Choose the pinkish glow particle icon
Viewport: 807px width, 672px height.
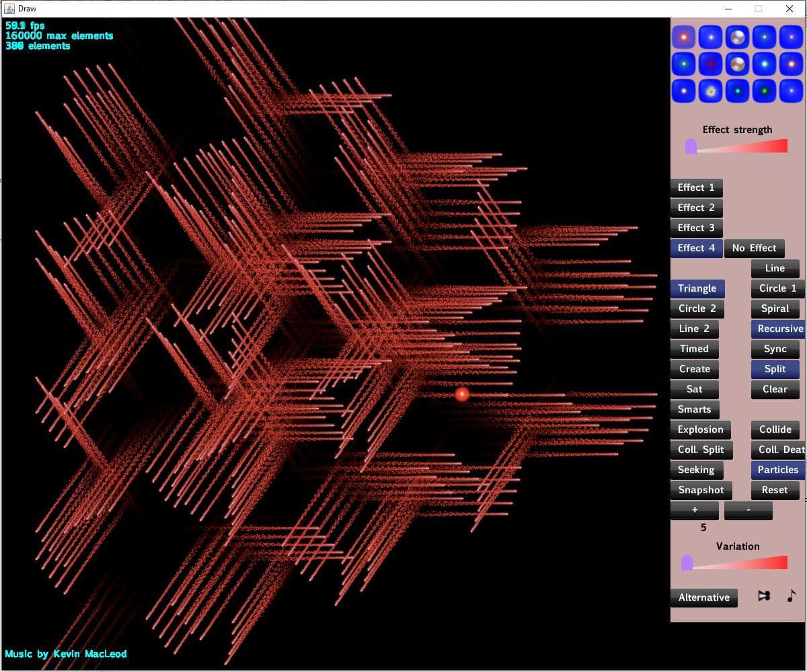792,64
